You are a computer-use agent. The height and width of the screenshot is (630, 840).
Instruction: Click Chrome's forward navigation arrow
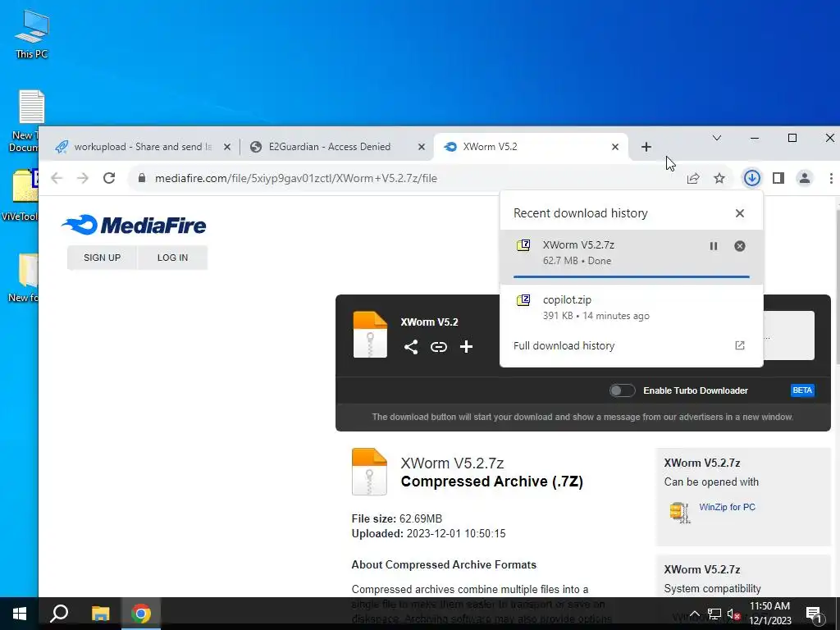(x=83, y=178)
